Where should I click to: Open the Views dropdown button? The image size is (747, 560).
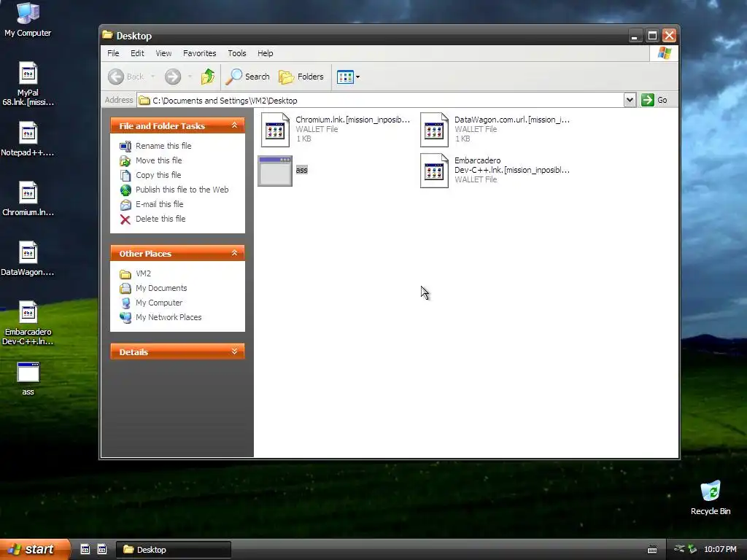click(x=348, y=77)
